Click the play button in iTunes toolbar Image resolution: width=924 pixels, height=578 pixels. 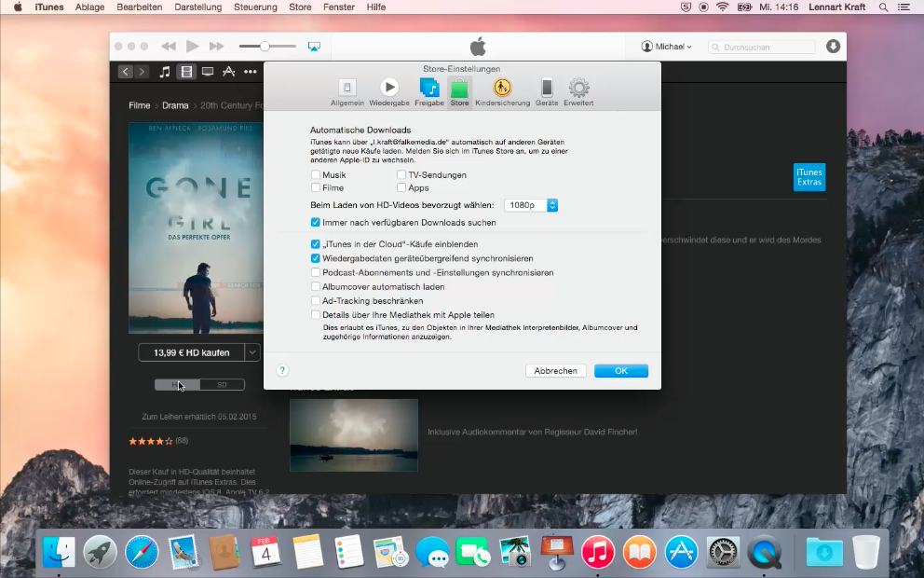[192, 46]
